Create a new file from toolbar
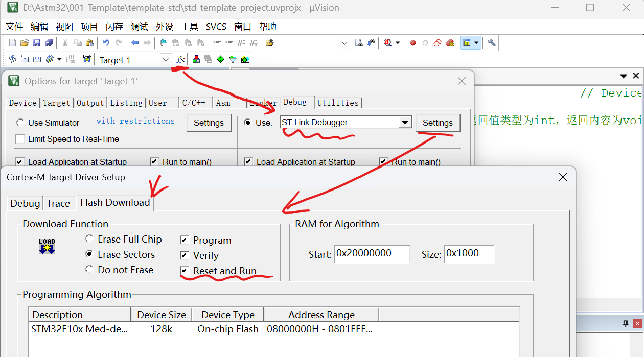644x357 pixels. 12,43
